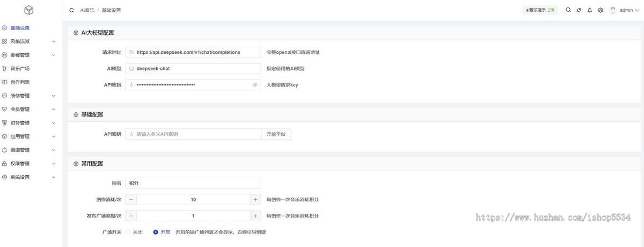The image size is (644, 247).
Task: Click gear icon beside 基础配置 heading
Action: pos(76,114)
